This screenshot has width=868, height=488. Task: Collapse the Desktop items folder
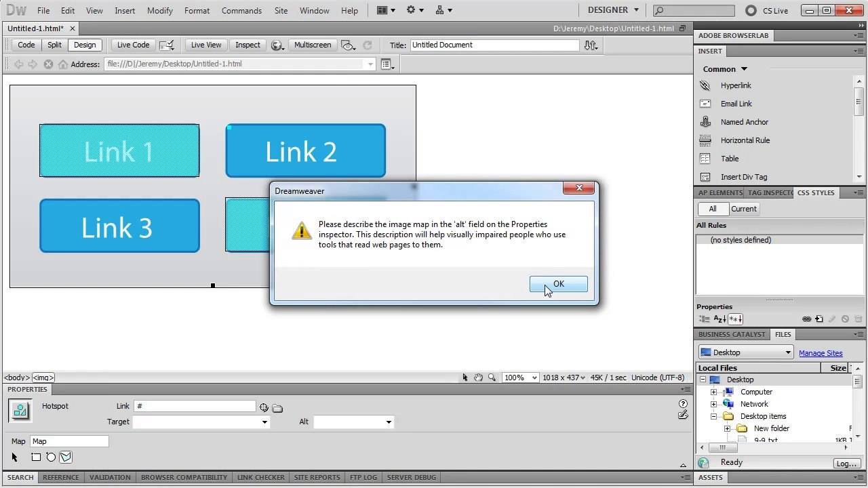[x=713, y=416]
